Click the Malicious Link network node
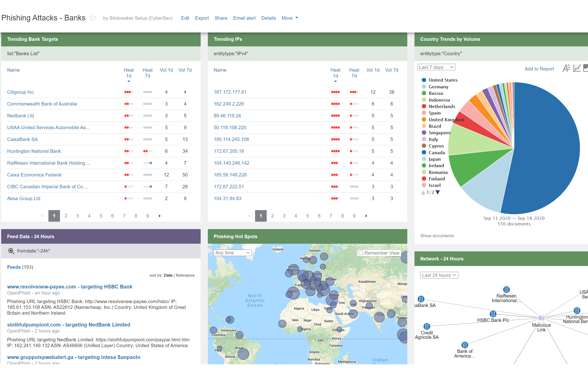Viewport: 588px width, 368px height. click(x=541, y=318)
